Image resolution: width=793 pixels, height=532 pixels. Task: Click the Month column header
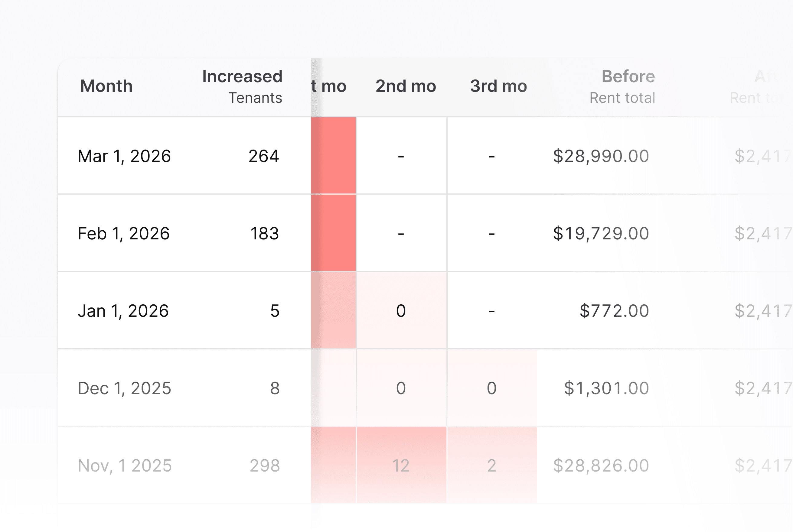click(x=106, y=86)
